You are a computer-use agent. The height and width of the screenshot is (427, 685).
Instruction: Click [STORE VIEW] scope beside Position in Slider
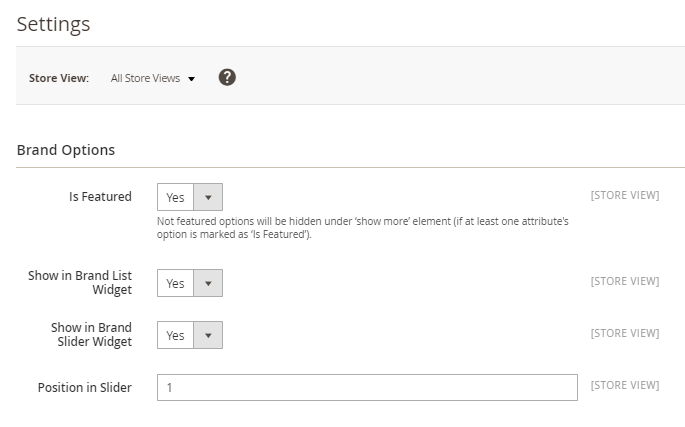[624, 385]
